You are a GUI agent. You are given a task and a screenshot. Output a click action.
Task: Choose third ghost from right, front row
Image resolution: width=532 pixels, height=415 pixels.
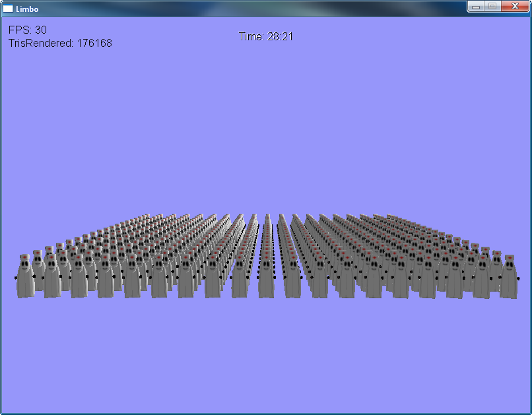click(455, 277)
